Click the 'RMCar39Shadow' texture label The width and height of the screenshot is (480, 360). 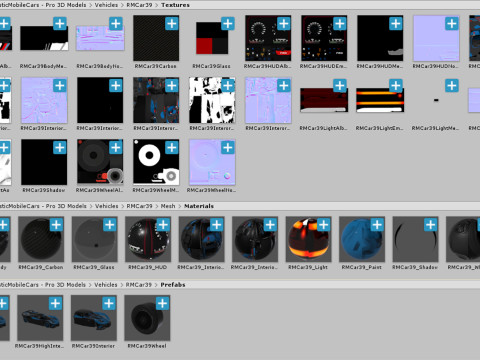44,190
